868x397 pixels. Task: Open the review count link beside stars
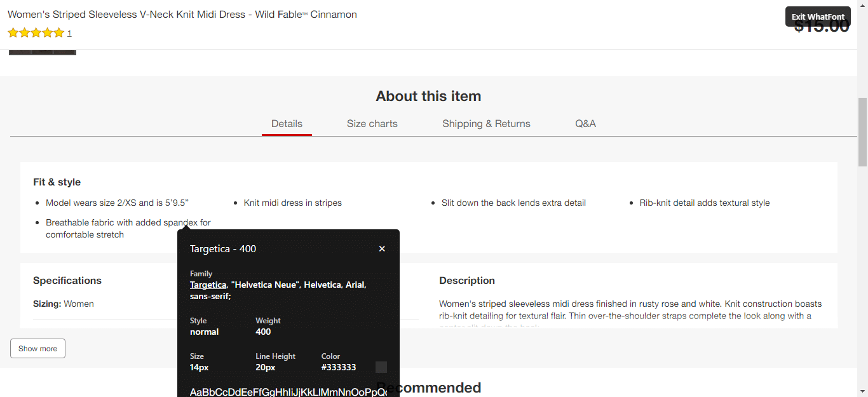pos(69,34)
